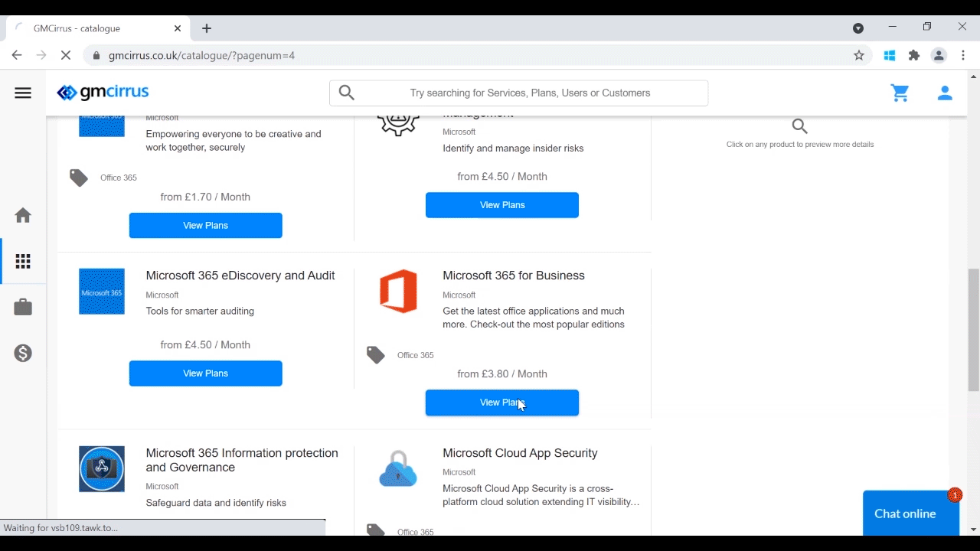View Plans for the £1.70 / Month product
The image size is (980, 551).
(x=205, y=226)
